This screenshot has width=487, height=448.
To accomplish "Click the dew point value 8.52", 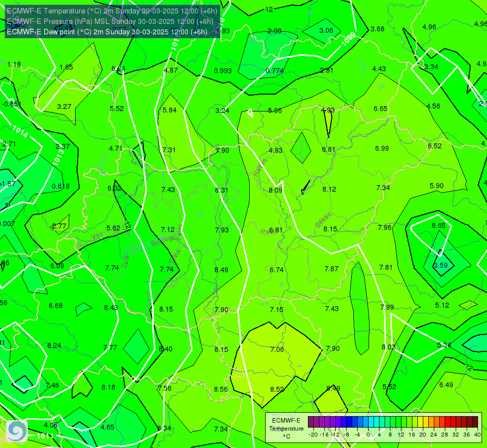I will [277, 389].
